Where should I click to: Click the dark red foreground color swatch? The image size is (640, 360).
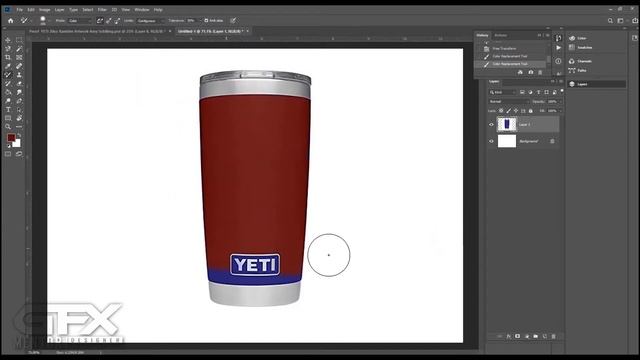point(11,138)
